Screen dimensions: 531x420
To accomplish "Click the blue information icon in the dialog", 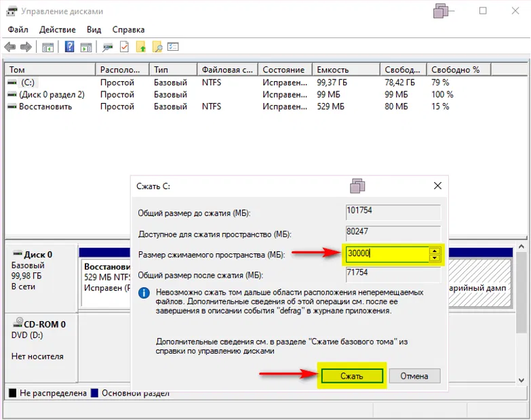I will point(144,293).
